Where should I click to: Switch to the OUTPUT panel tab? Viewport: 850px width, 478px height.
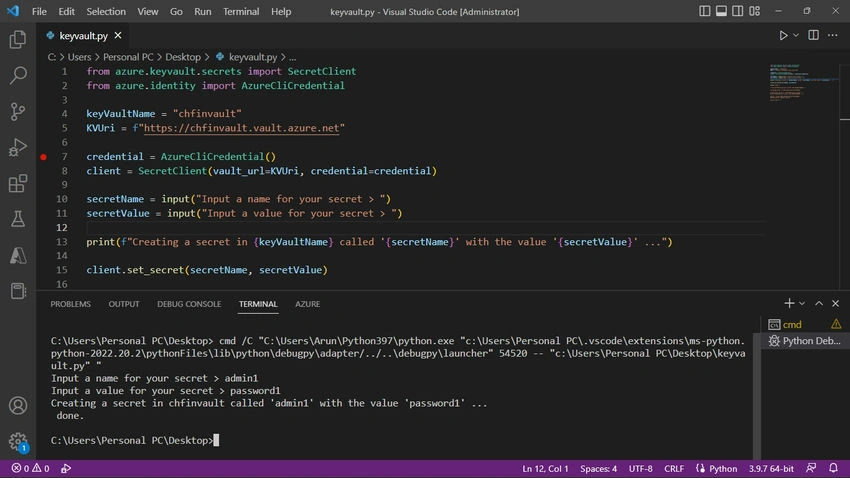click(124, 304)
